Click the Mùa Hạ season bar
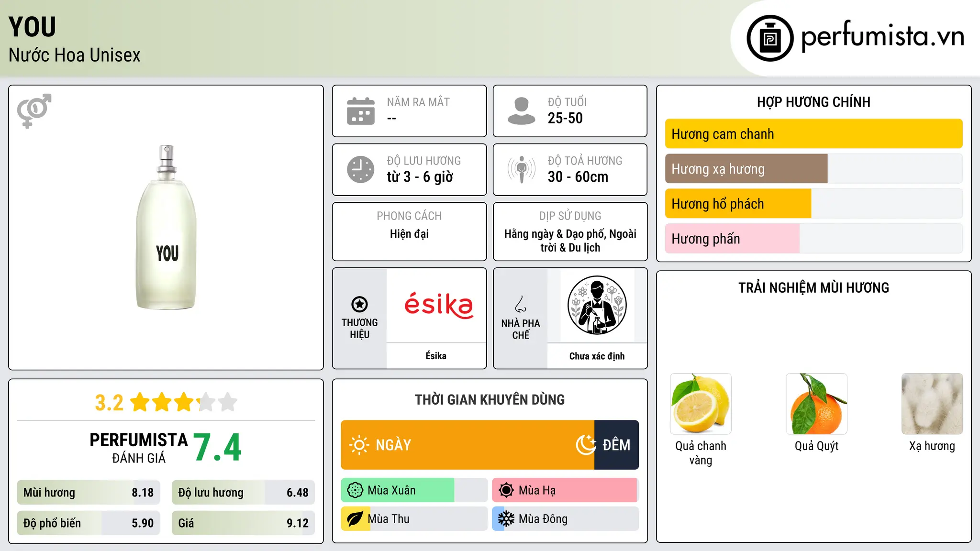Image resolution: width=980 pixels, height=551 pixels. click(x=565, y=490)
